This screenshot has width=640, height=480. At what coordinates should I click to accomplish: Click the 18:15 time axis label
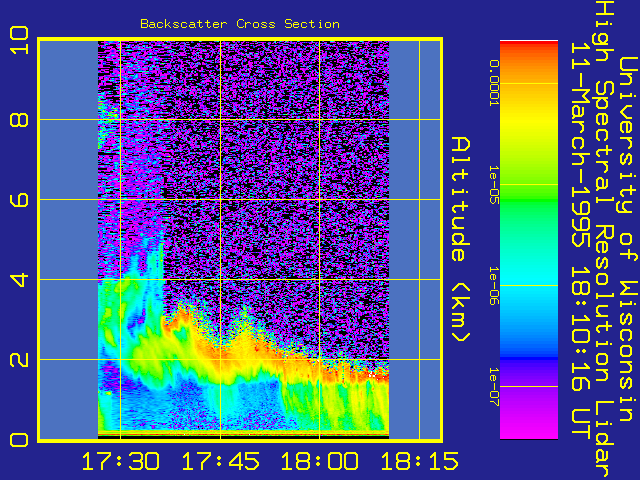[419, 461]
